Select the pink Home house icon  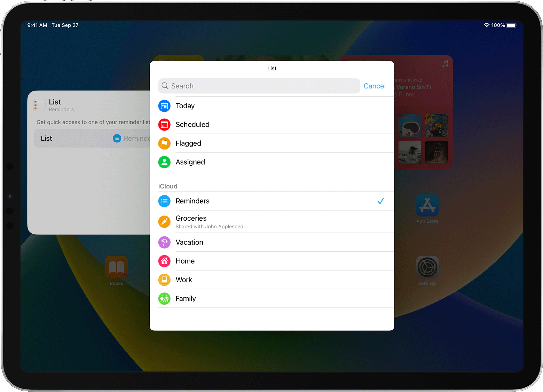point(164,261)
